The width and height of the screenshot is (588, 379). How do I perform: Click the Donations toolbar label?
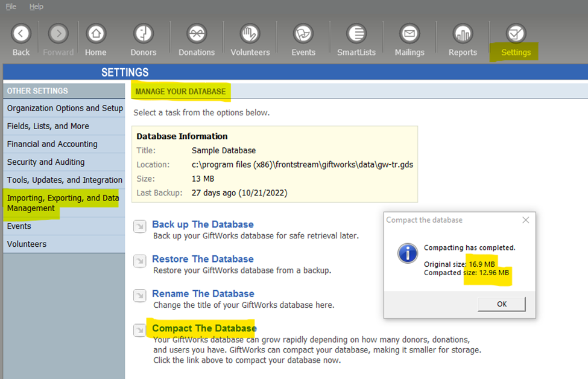(x=197, y=53)
